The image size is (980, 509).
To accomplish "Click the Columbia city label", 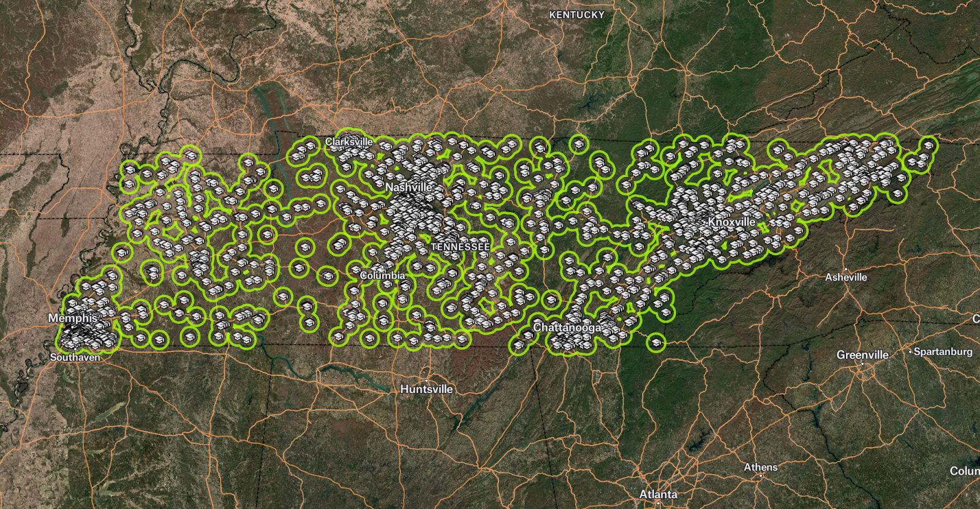I will tap(382, 276).
